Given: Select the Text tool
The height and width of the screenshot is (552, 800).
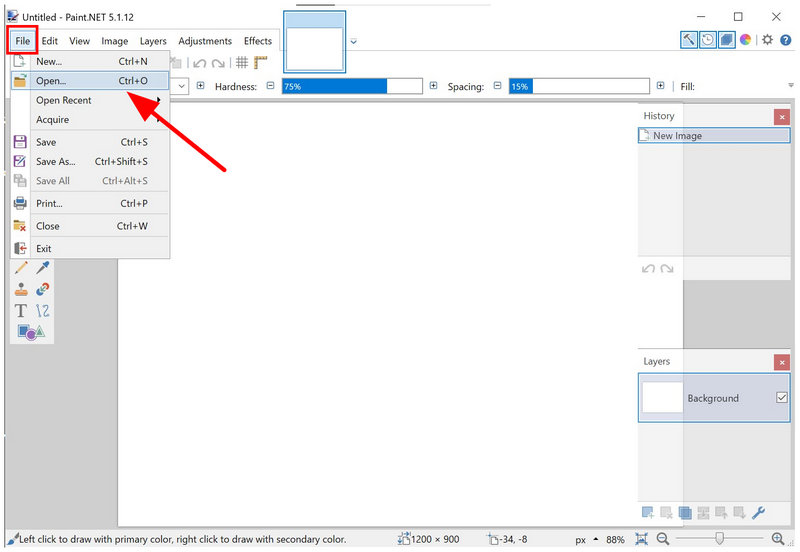Looking at the screenshot, I should pyautogui.click(x=21, y=310).
